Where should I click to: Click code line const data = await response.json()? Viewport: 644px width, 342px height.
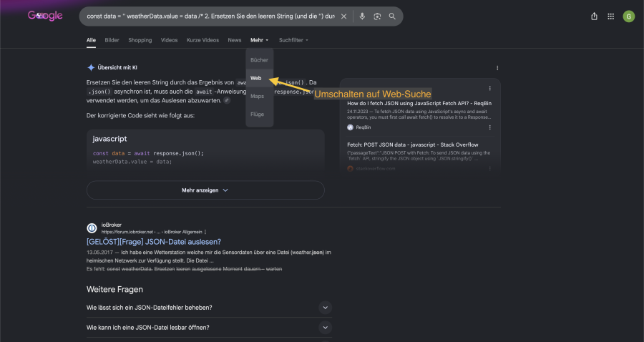click(148, 153)
